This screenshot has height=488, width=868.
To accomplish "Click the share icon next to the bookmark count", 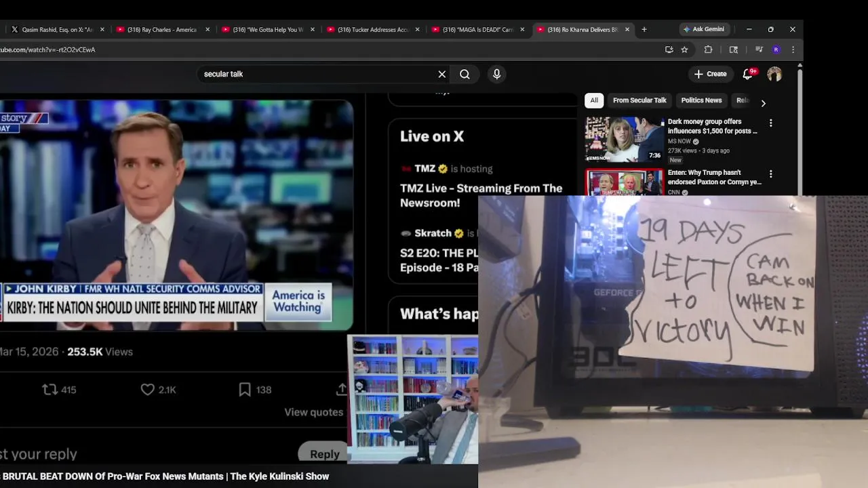I will [x=341, y=389].
